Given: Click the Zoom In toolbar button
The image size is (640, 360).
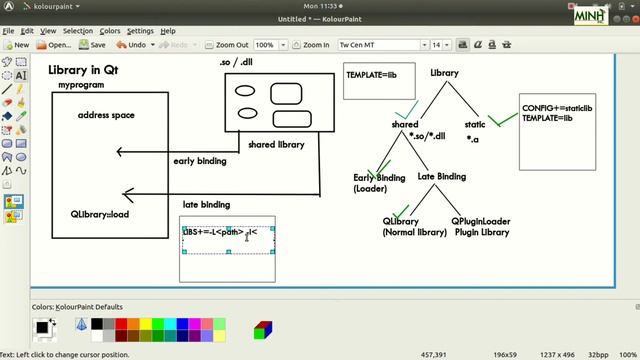Looking at the screenshot, I should click(311, 45).
